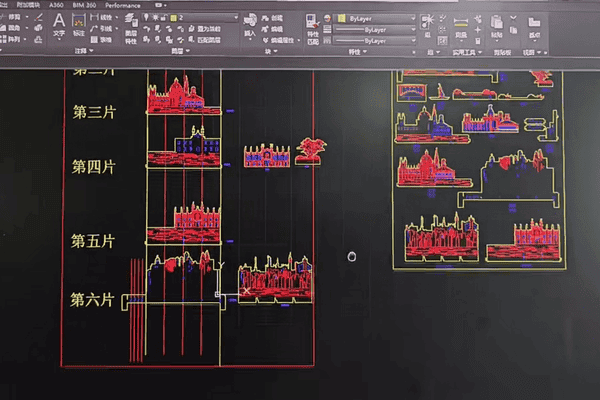600x400 pixels.
Task: Click the Group Edit icon
Action: click(443, 29)
